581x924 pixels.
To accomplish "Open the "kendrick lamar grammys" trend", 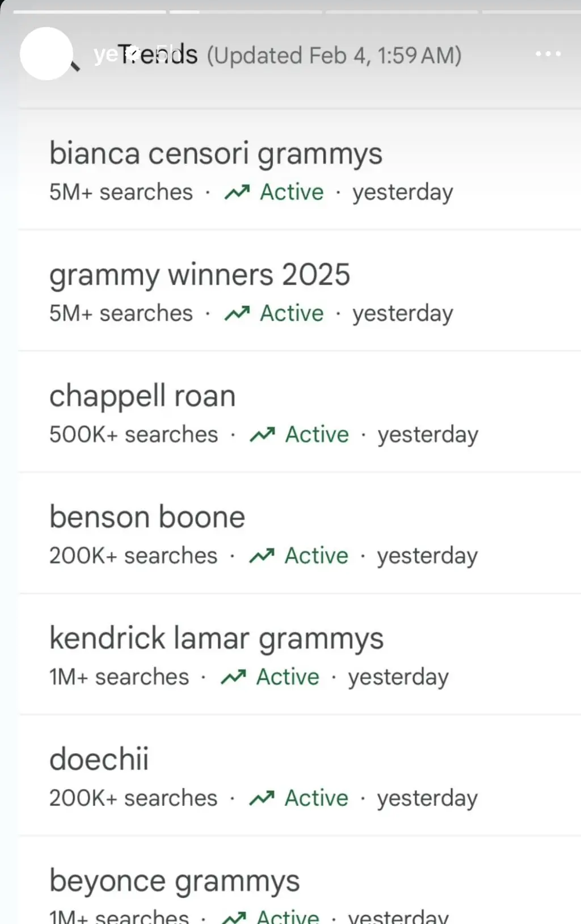I will click(x=217, y=638).
